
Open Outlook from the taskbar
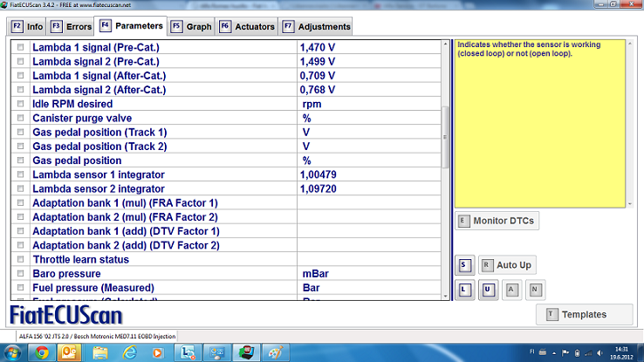click(70, 353)
